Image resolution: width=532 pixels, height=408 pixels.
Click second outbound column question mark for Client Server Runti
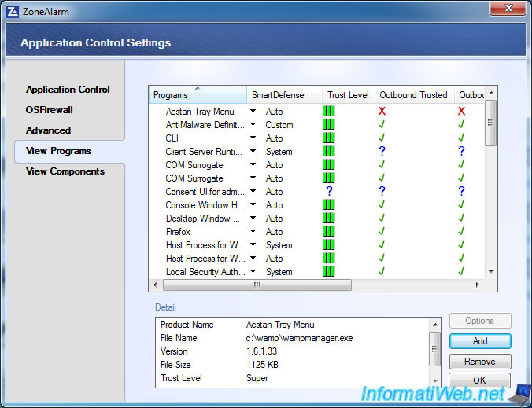point(461,151)
